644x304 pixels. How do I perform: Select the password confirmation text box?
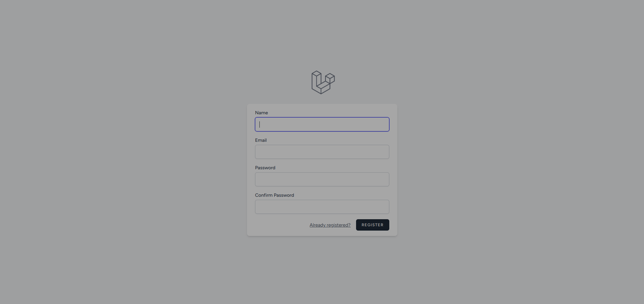click(x=322, y=207)
